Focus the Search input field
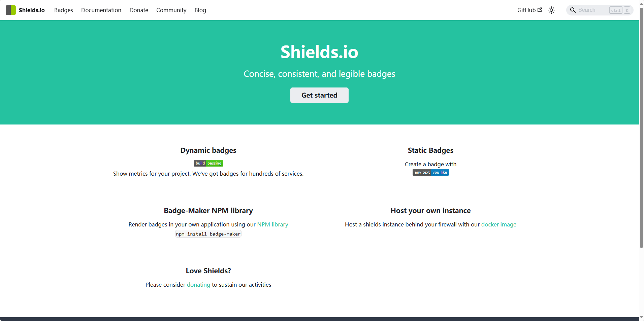This screenshot has width=644, height=321. point(600,10)
